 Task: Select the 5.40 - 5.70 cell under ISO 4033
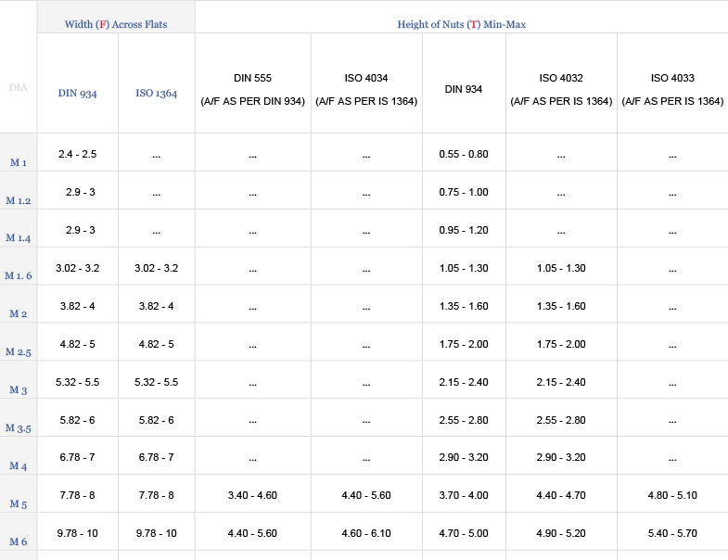672,533
